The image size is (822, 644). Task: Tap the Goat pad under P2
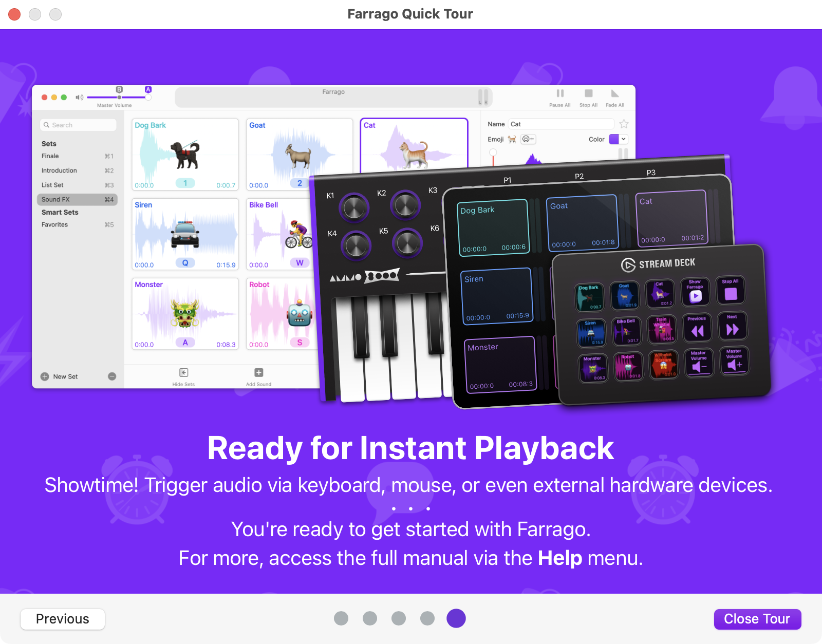(x=582, y=223)
